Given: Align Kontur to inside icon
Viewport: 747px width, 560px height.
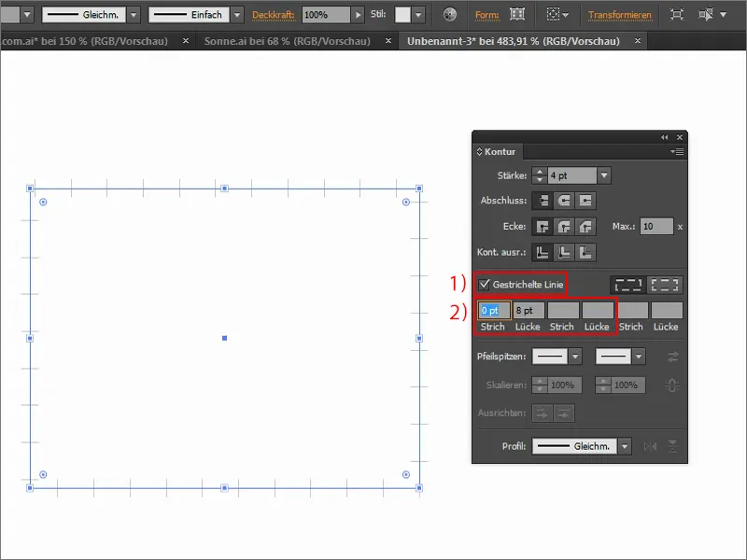Looking at the screenshot, I should tap(564, 252).
